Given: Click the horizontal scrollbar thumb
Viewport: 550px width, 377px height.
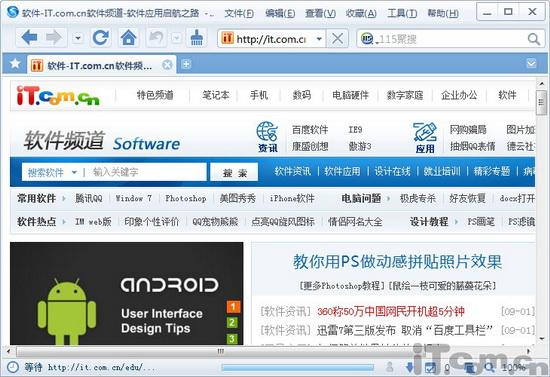Looking at the screenshot, I should pyautogui.click(x=220, y=351).
